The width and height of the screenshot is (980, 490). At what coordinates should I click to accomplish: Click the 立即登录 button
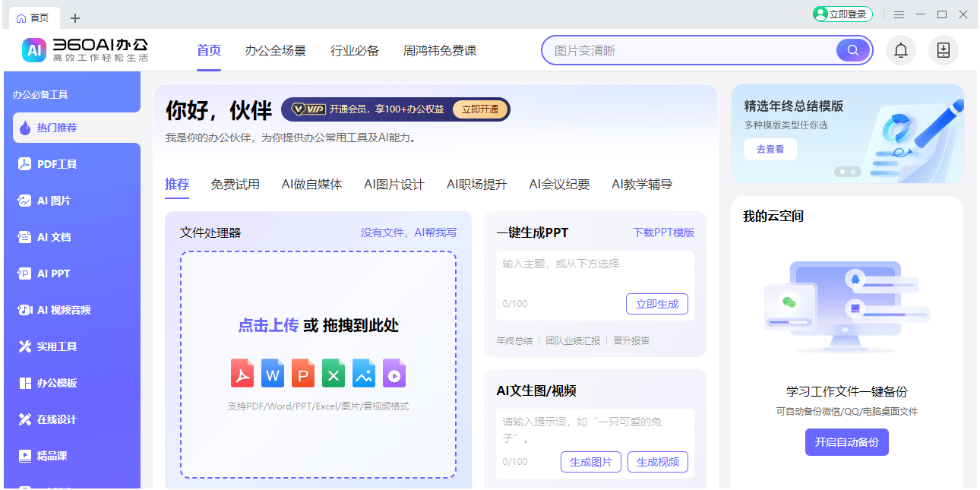pyautogui.click(x=842, y=14)
